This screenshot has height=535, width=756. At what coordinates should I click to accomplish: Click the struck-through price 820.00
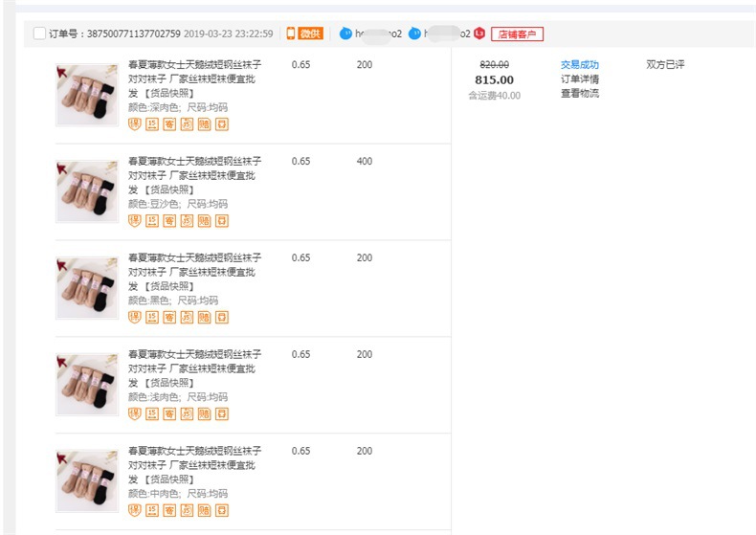tap(494, 64)
